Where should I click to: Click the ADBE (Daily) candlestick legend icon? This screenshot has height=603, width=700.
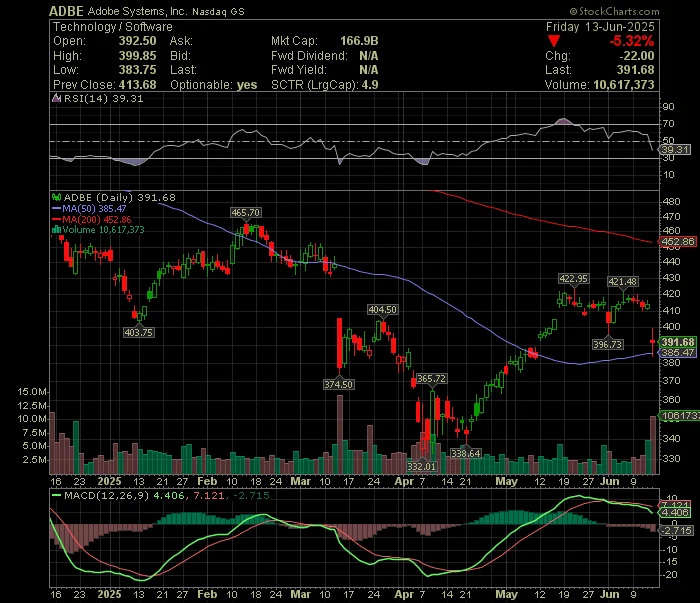coord(57,197)
